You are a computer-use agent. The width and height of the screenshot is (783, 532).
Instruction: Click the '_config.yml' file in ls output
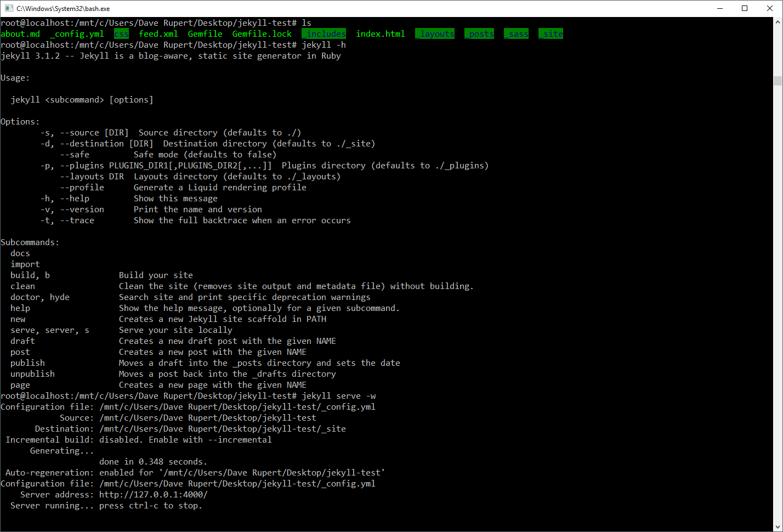pyautogui.click(x=77, y=34)
